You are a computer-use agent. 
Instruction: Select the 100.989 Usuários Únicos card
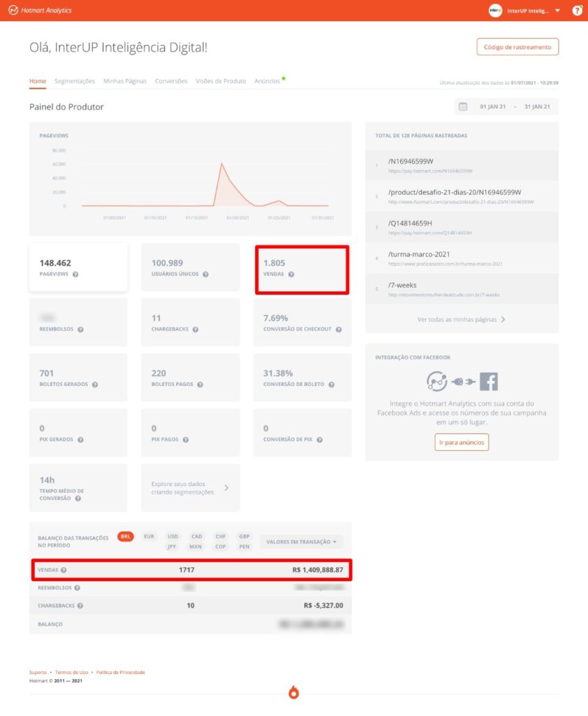click(190, 268)
